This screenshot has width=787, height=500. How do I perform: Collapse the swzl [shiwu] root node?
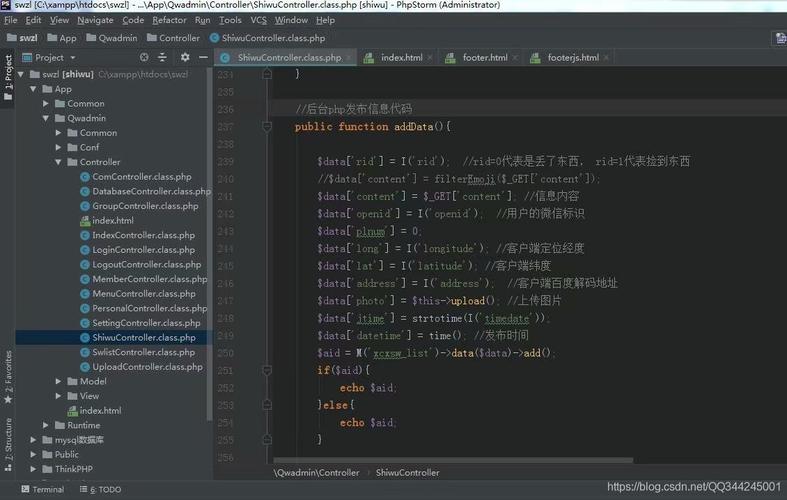click(x=21, y=74)
